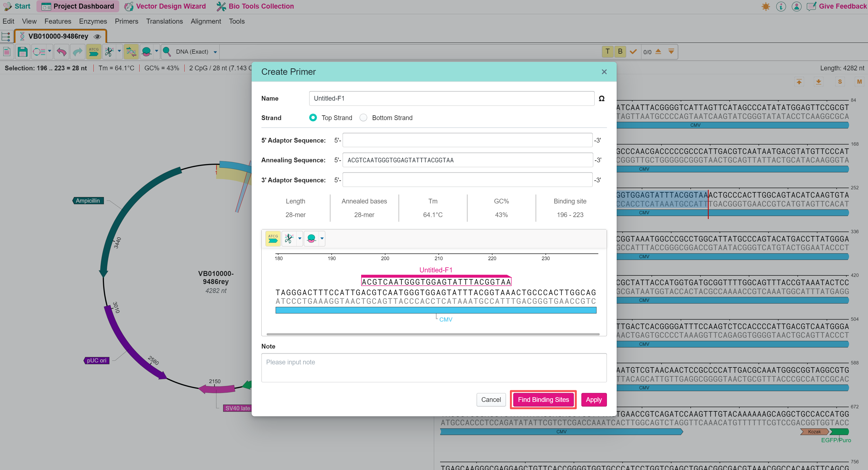Open the DNA (Exact) search type dropdown
Viewport: 868px width, 470px height.
pos(215,52)
